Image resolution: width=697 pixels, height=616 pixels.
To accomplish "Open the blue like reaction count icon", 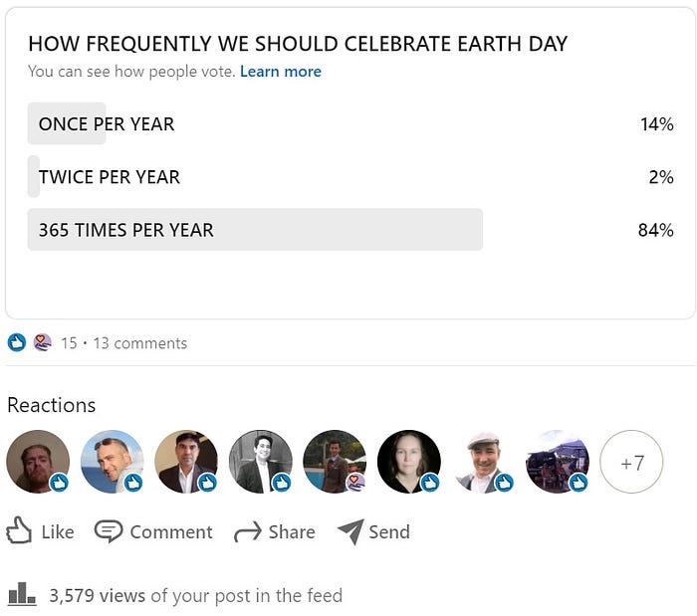I will click(x=16, y=342).
